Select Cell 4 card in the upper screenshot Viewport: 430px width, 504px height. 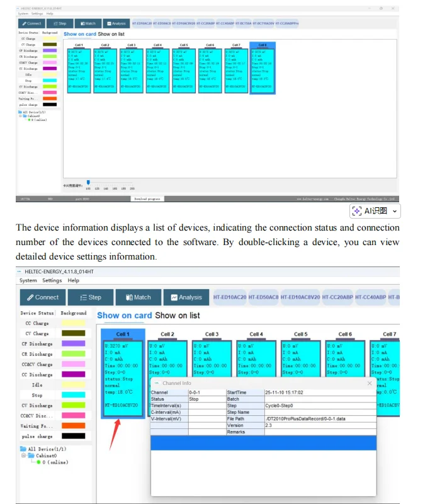(157, 68)
